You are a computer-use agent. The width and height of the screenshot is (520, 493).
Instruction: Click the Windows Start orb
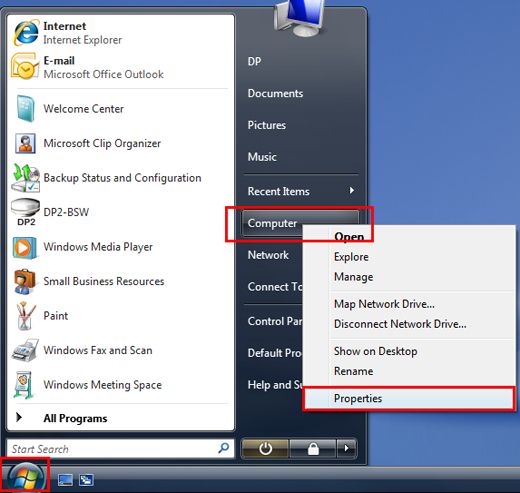tap(25, 477)
